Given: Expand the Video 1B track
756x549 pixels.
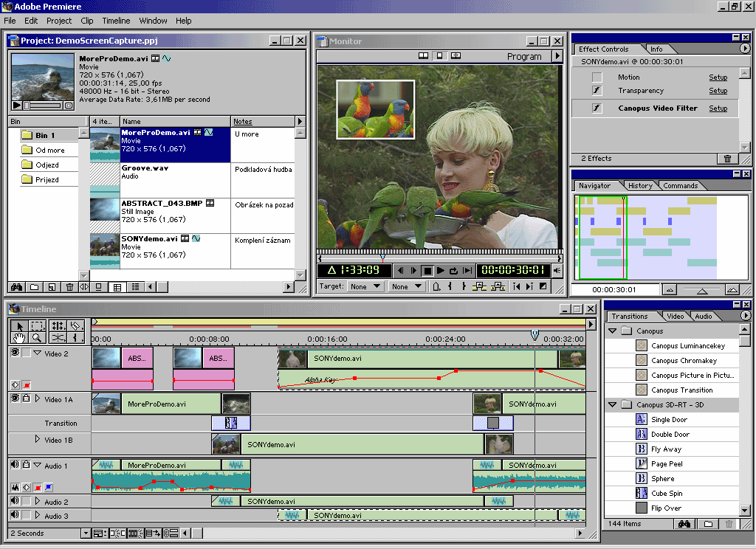Looking at the screenshot, I should pyautogui.click(x=38, y=440).
